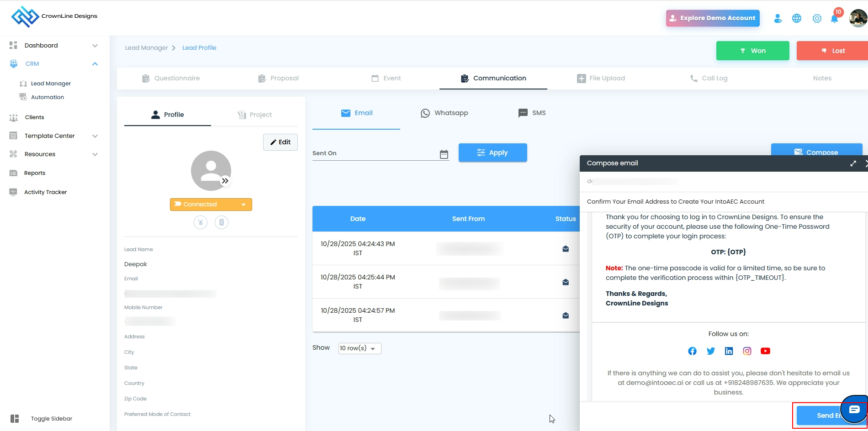Image resolution: width=868 pixels, height=431 pixels.
Task: Collapse the CRM menu
Action: [95, 64]
